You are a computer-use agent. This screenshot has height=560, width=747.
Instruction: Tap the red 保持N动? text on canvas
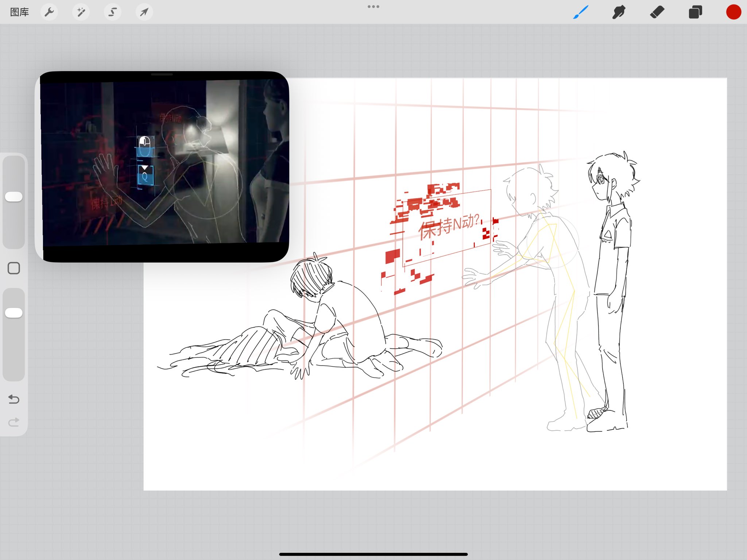tap(449, 226)
